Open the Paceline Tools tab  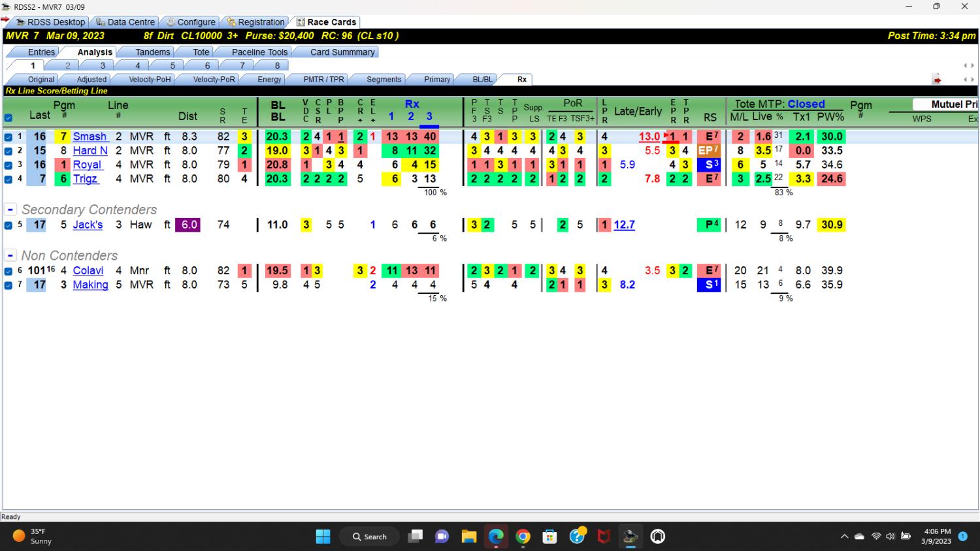(259, 52)
